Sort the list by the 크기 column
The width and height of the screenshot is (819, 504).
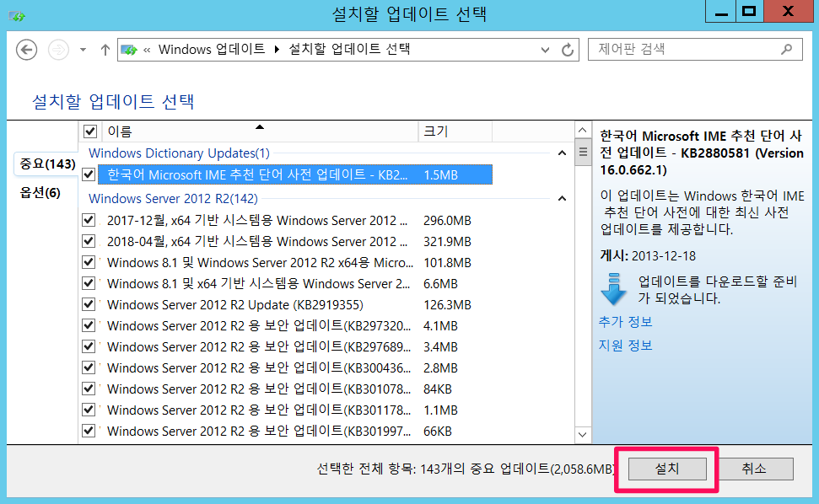[455, 131]
